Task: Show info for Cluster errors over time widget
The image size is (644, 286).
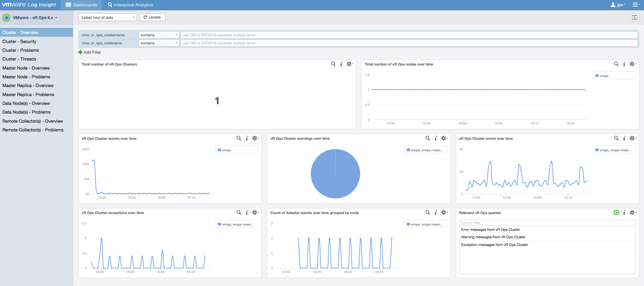Action: (x=624, y=138)
